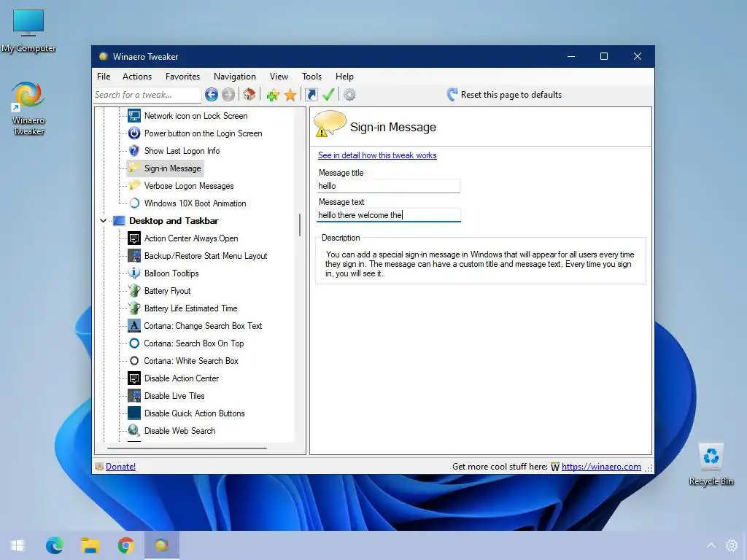Click the Disable Web Search globe icon

pos(134,430)
